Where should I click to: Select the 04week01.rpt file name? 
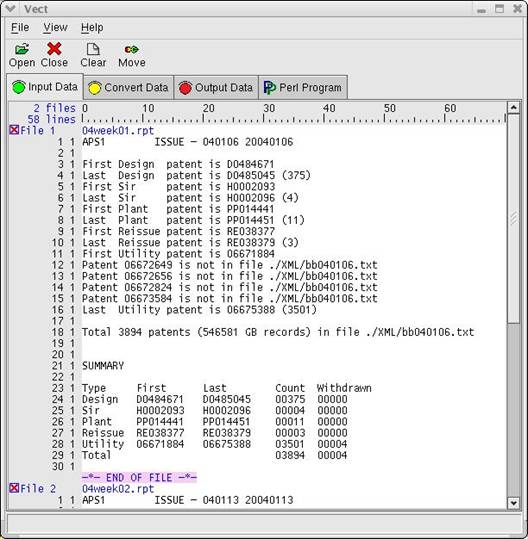[118, 131]
